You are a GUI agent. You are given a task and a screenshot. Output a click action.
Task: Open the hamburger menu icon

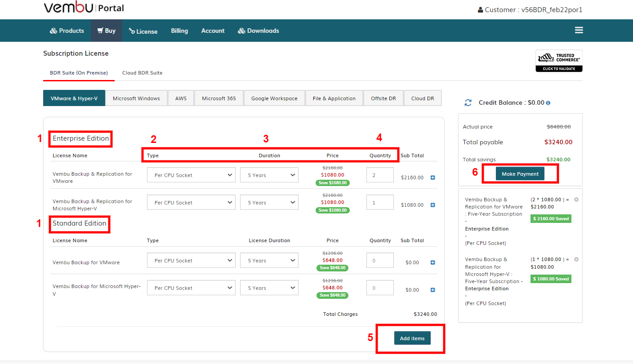(579, 30)
